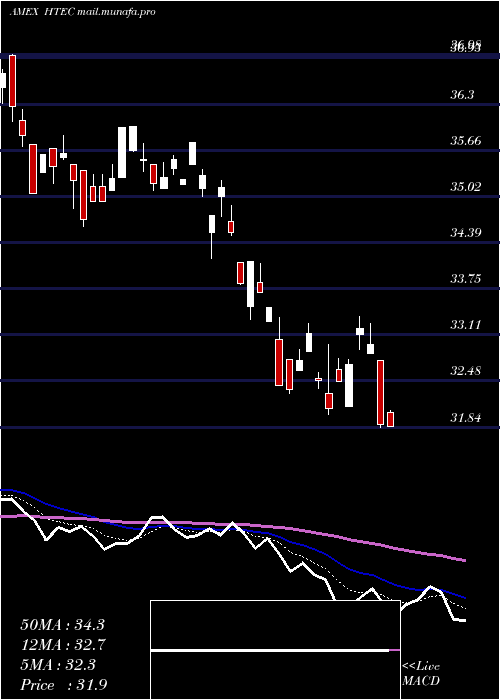Click the '50MA : 34.3' readout
The height and width of the screenshot is (700, 500).
point(62,625)
